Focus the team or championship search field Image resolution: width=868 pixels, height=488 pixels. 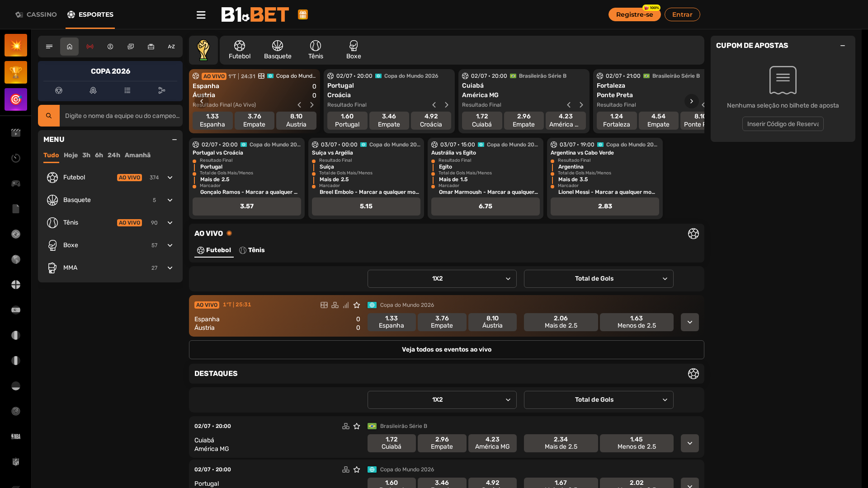(121, 116)
